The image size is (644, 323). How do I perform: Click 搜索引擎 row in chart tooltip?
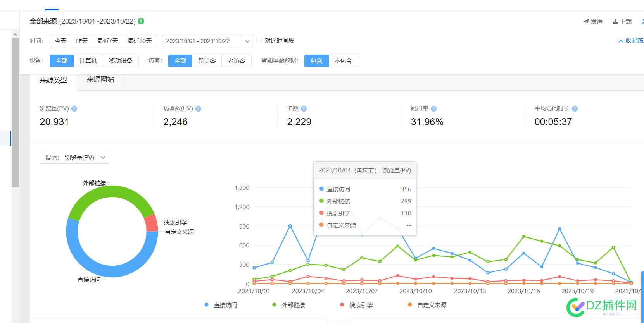tap(365, 213)
